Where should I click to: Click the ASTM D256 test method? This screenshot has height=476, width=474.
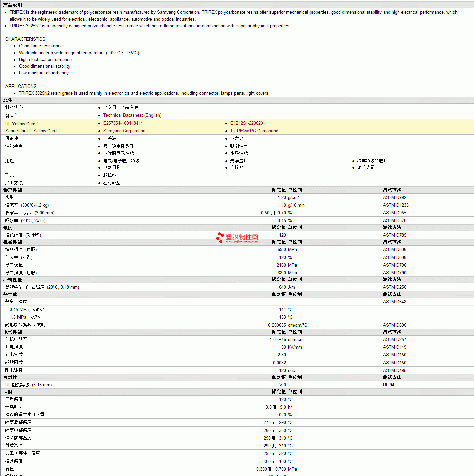tap(394, 287)
